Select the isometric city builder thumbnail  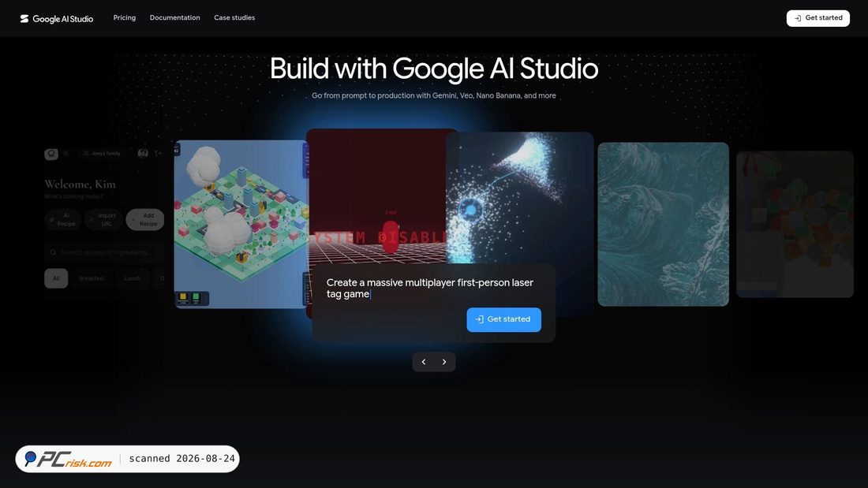tap(241, 224)
